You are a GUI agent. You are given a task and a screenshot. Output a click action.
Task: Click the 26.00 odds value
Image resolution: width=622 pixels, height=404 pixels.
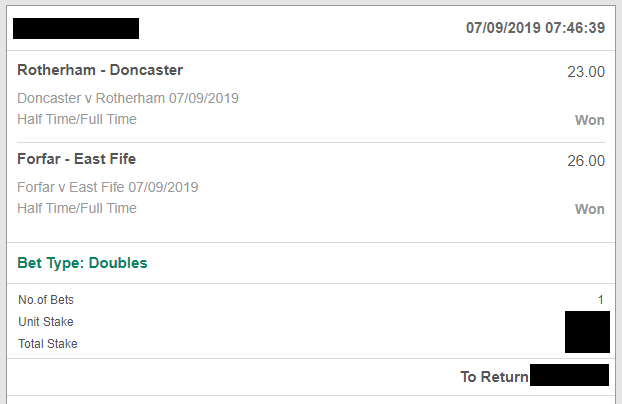(x=585, y=160)
